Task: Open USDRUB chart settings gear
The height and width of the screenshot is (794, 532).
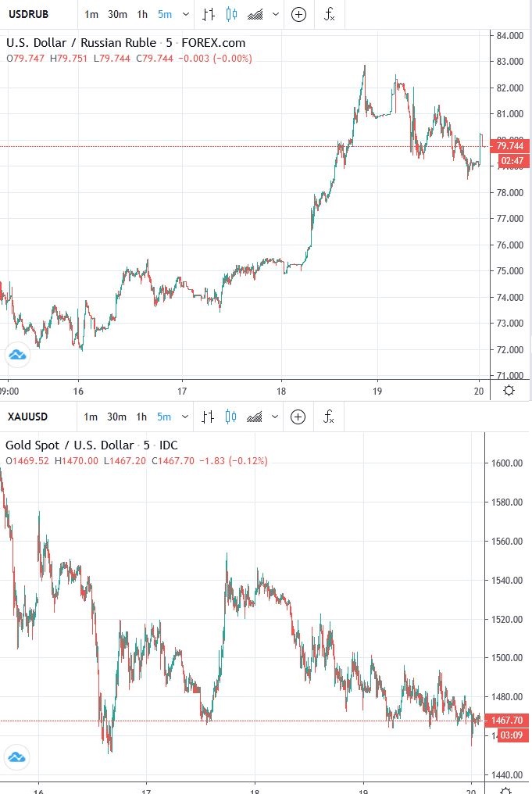Action: (509, 391)
